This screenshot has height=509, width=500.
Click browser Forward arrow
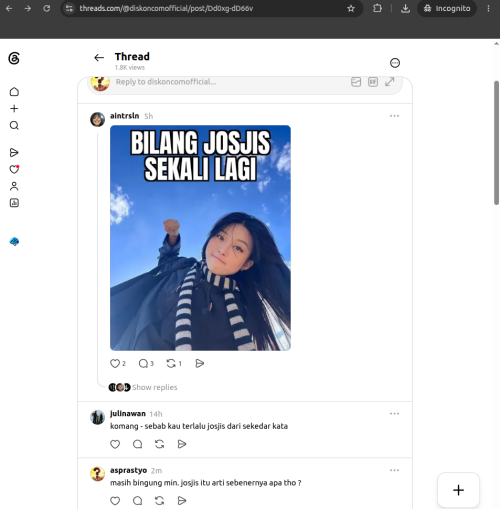pos(28,8)
